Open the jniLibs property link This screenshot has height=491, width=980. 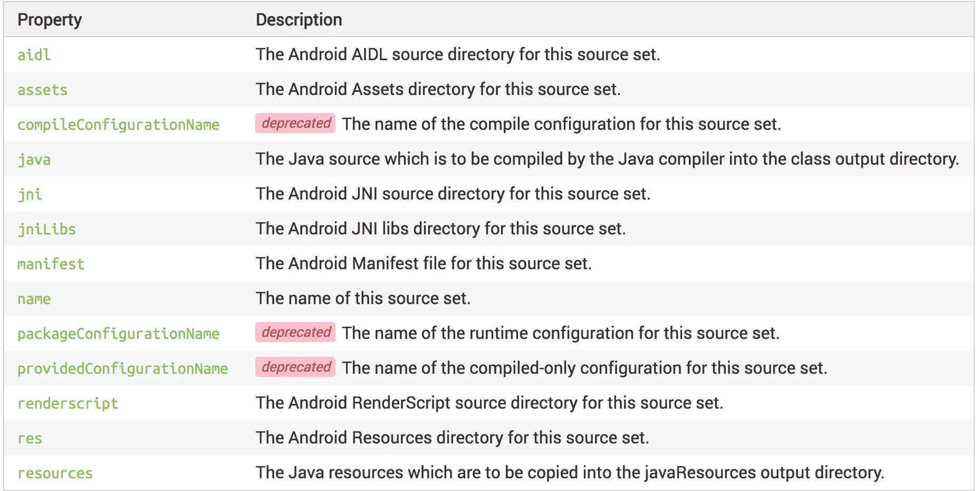tap(46, 229)
